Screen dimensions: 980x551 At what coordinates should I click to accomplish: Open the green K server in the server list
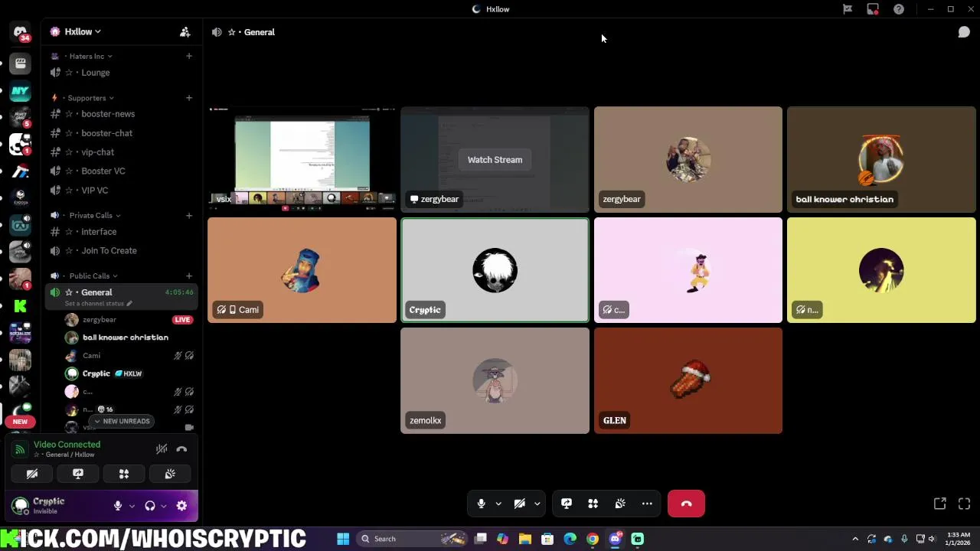pyautogui.click(x=21, y=306)
